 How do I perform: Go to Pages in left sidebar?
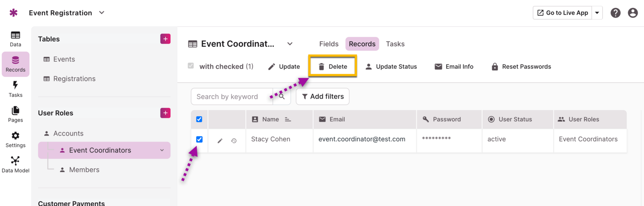click(15, 114)
